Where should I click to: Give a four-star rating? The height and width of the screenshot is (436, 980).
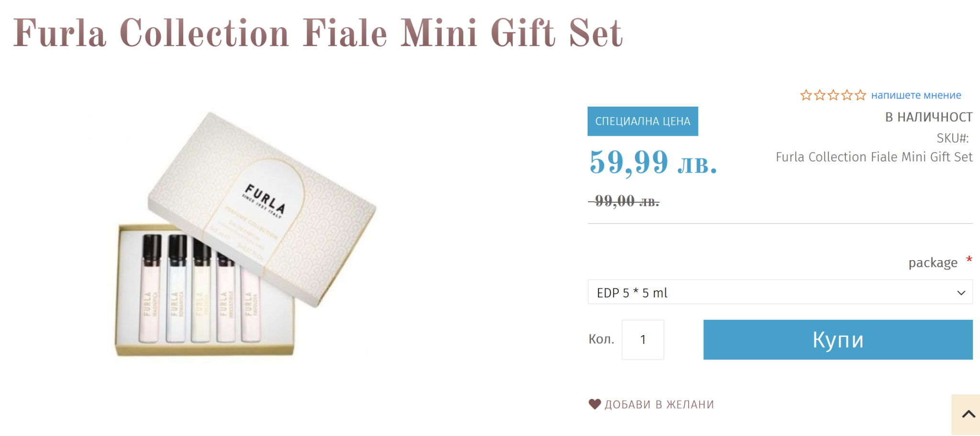pyautogui.click(x=847, y=95)
